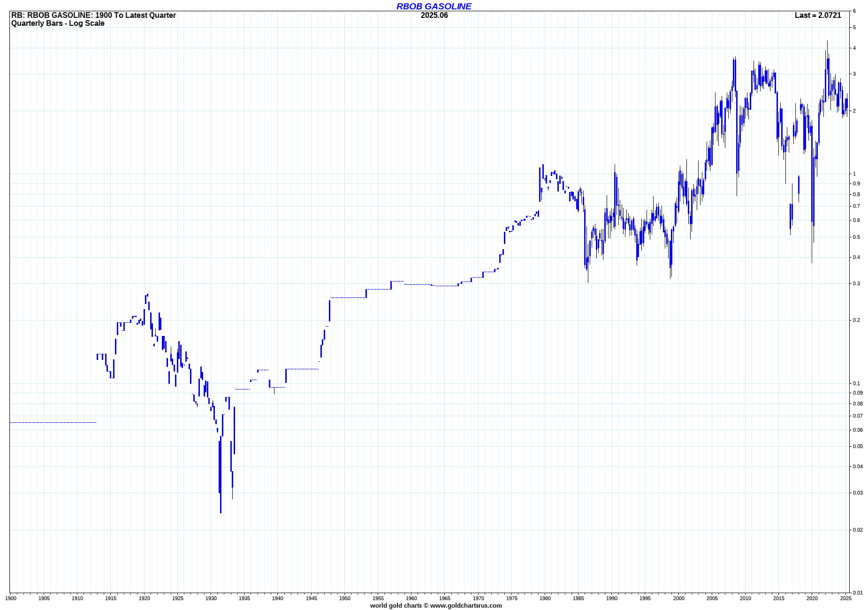The height and width of the screenshot is (610, 868).
Task: Click the 0.8 price axis label
Action: coord(856,194)
